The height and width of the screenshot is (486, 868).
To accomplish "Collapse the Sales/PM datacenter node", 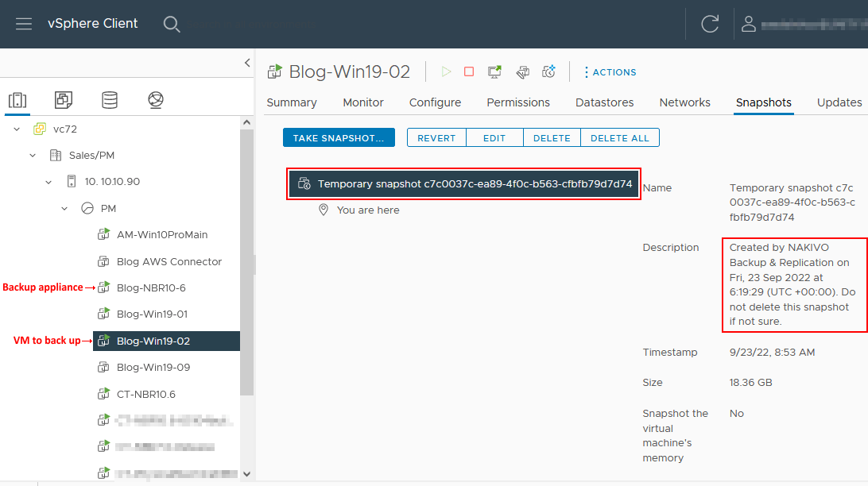I will (x=33, y=156).
